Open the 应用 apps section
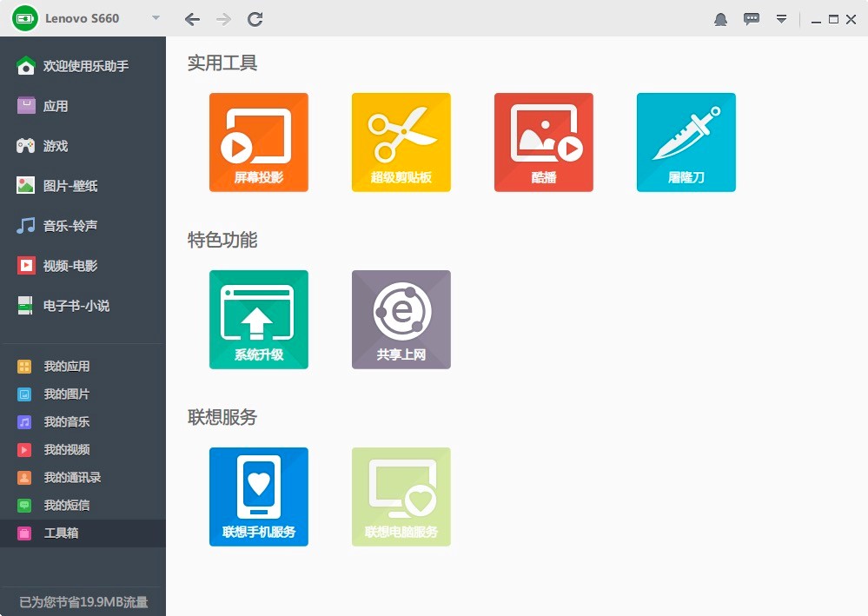Screen dimensions: 868x616 (x=83, y=106)
